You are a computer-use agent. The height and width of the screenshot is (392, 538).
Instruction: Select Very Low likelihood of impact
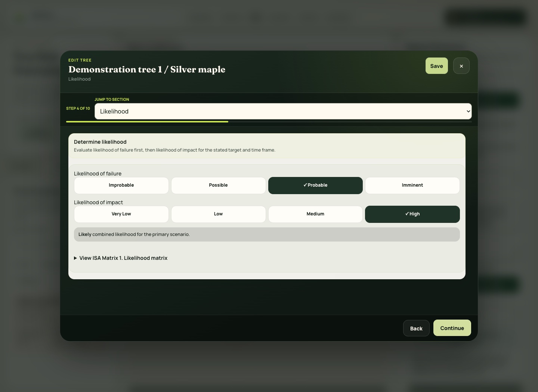pyautogui.click(x=121, y=214)
